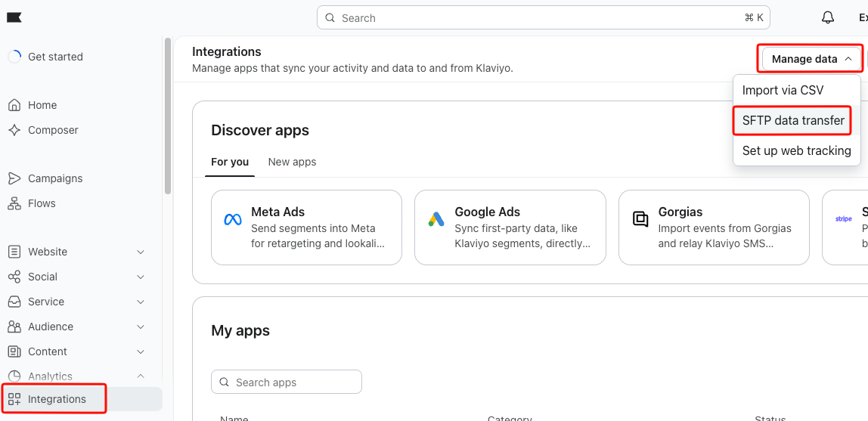Click the Get started progress circle icon
This screenshot has width=868, height=421.
15,57
